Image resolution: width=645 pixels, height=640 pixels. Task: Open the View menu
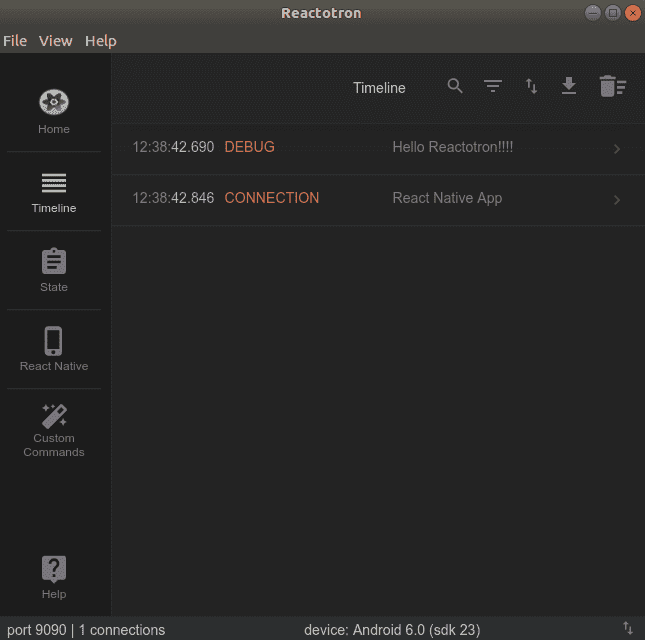click(x=56, y=41)
